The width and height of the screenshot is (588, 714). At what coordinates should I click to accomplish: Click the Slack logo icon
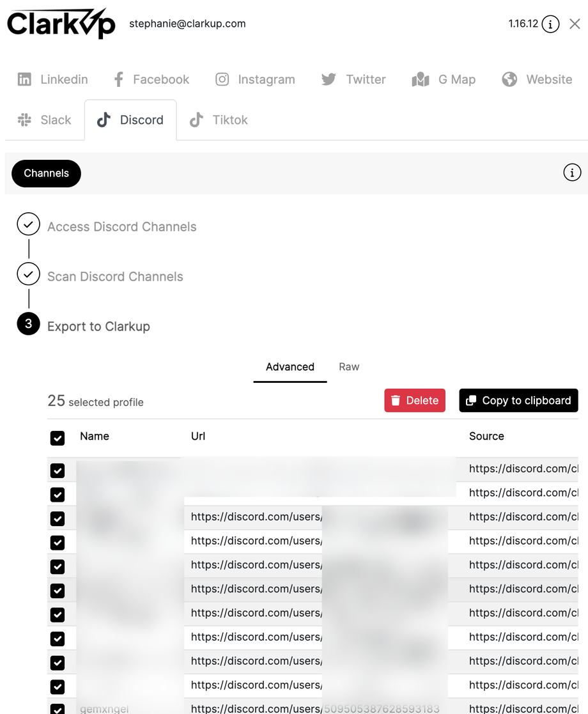click(24, 120)
